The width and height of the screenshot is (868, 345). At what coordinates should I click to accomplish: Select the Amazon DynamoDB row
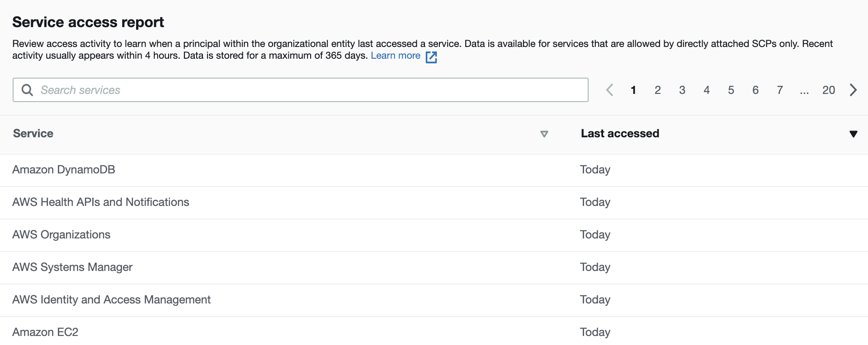pyautogui.click(x=64, y=170)
